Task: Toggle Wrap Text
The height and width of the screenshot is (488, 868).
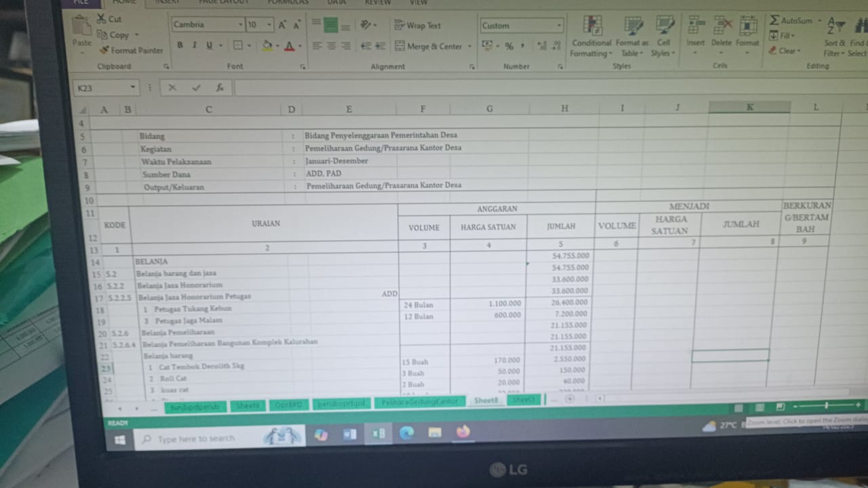Action: (418, 25)
